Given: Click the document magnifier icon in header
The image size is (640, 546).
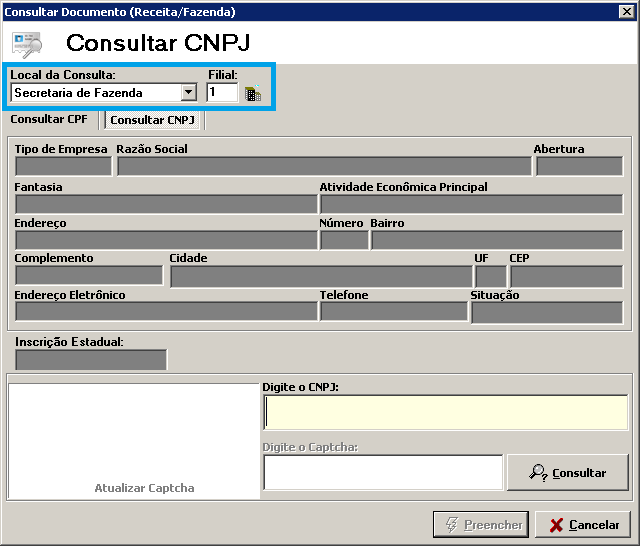Looking at the screenshot, I should [27, 44].
